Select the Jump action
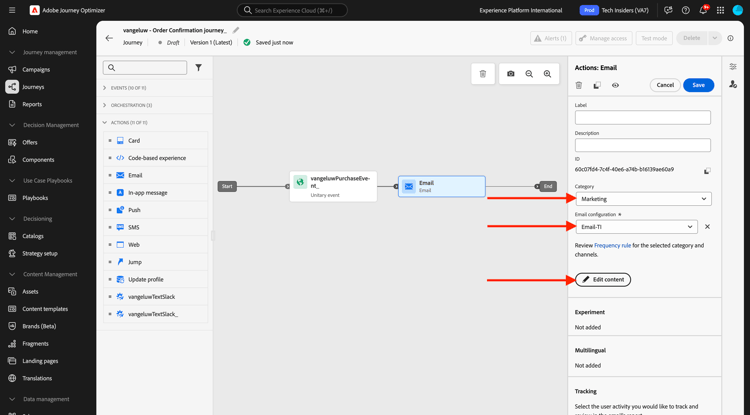750x415 pixels. click(x=156, y=262)
